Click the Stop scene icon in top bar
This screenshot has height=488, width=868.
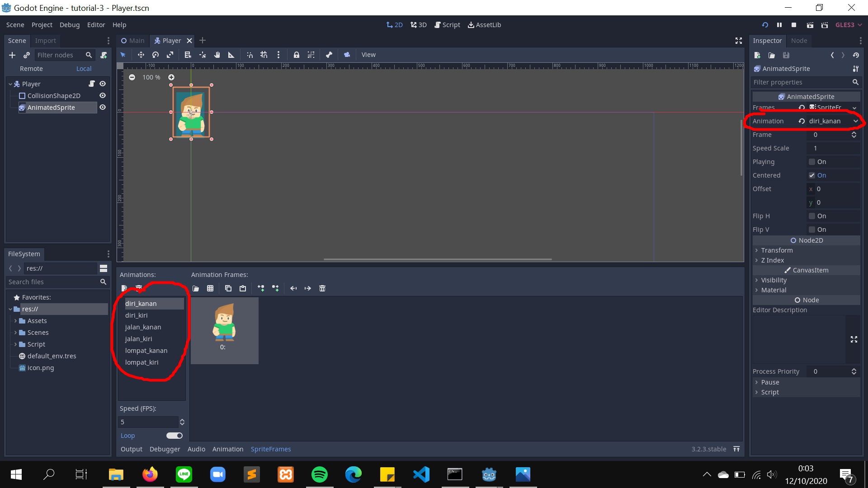pyautogui.click(x=794, y=25)
